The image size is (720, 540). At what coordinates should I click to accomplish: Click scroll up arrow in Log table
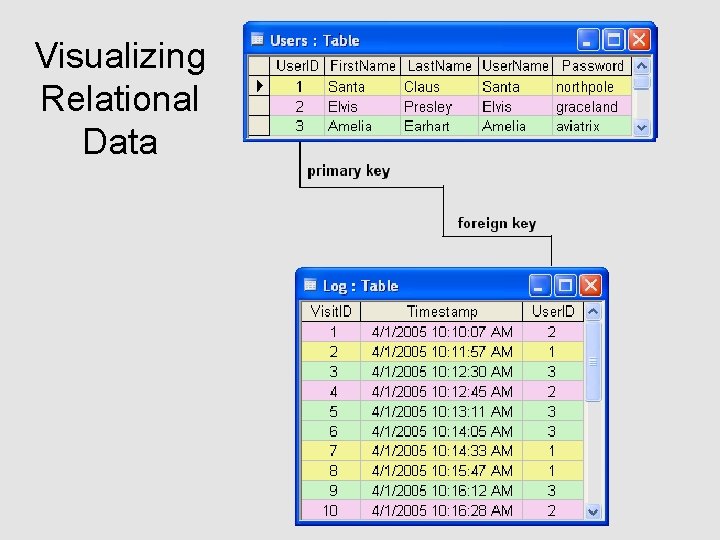coord(593,312)
